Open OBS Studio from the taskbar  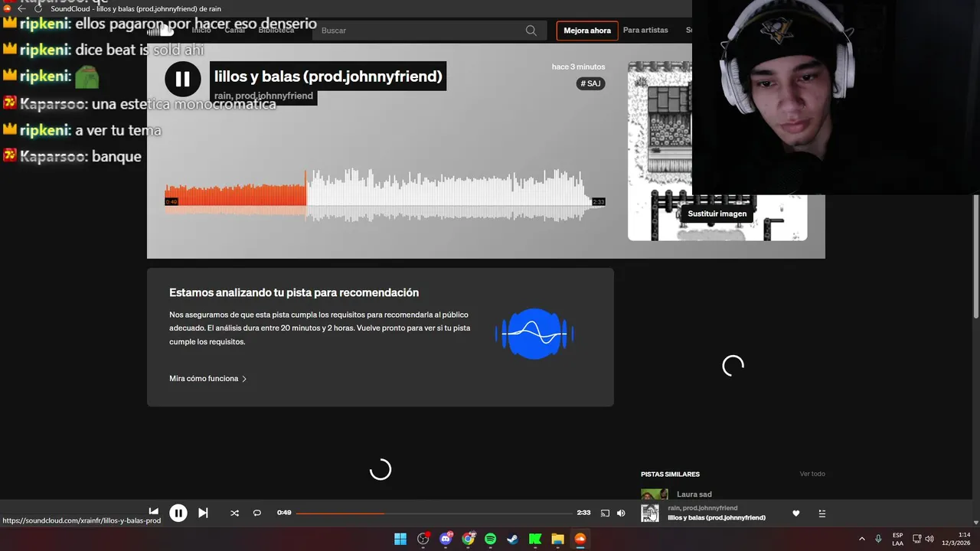point(423,539)
